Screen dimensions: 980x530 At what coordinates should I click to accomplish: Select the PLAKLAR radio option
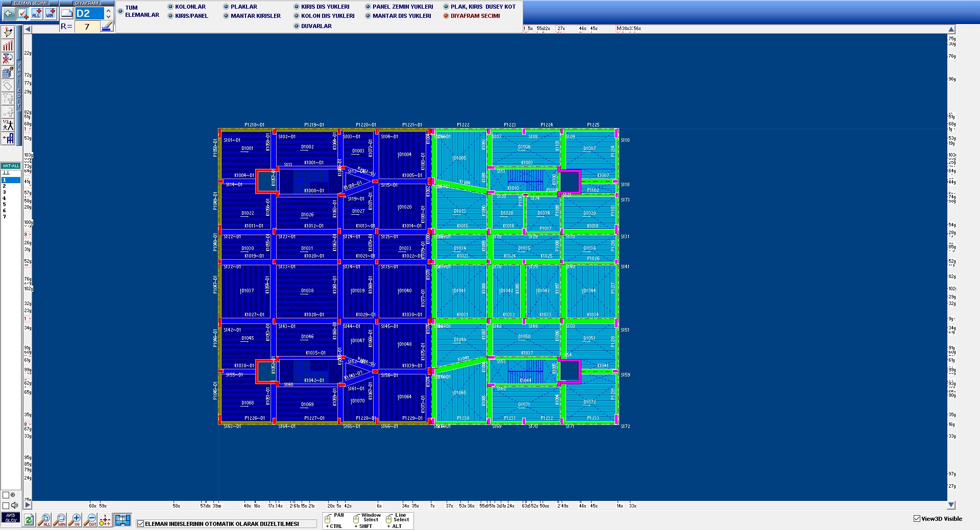226,7
